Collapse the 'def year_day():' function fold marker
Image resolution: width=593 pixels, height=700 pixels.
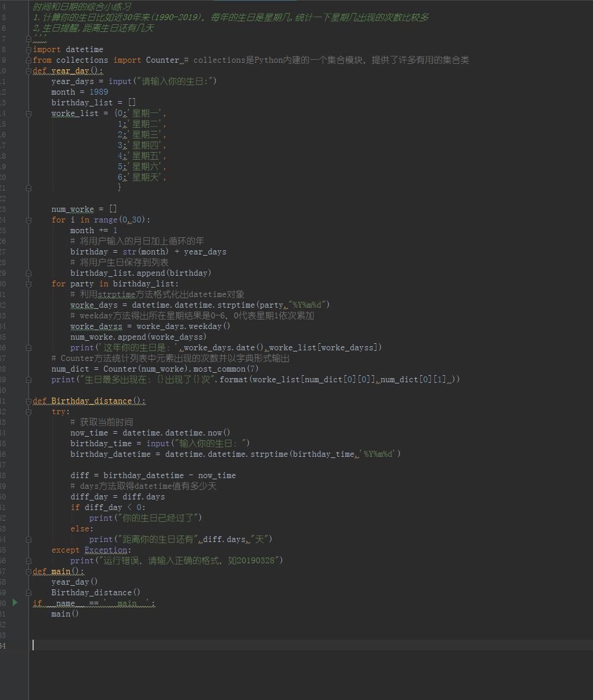click(28, 71)
